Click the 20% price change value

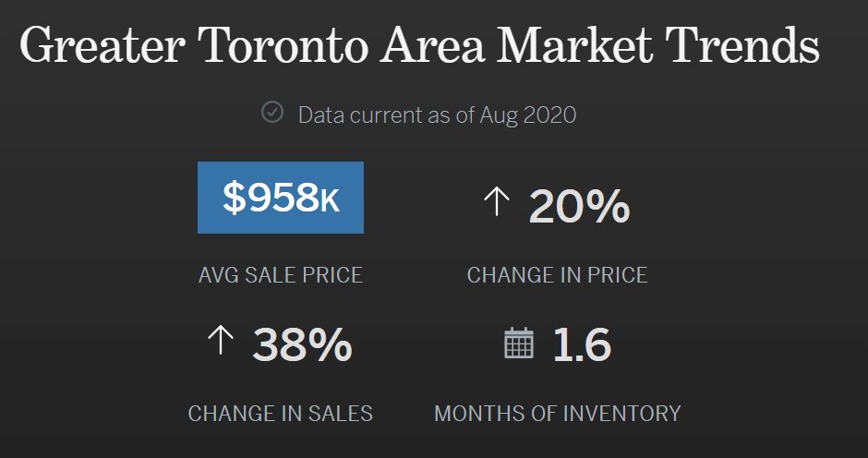pyautogui.click(x=579, y=207)
